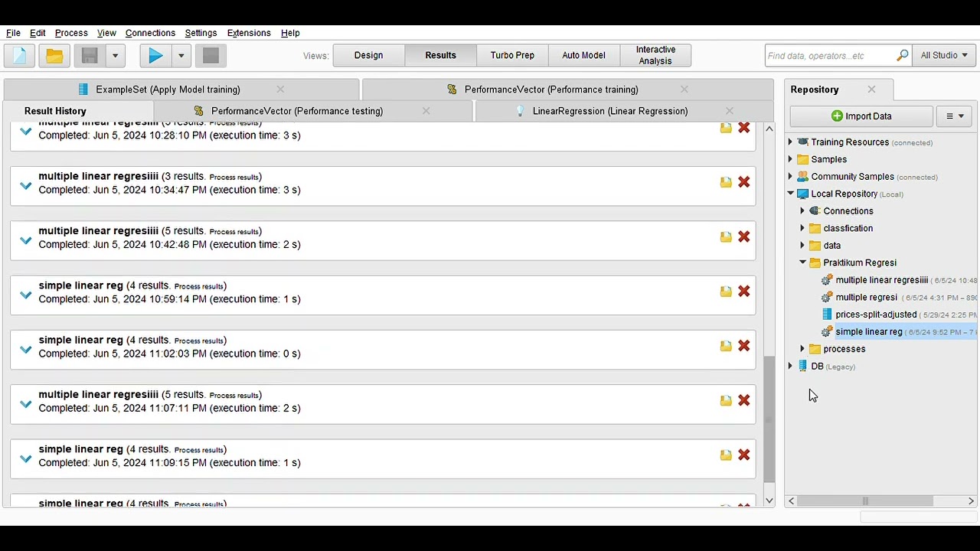This screenshot has width=980, height=551.
Task: Restore process from 11:02:03 PM result folder icon
Action: click(x=725, y=346)
